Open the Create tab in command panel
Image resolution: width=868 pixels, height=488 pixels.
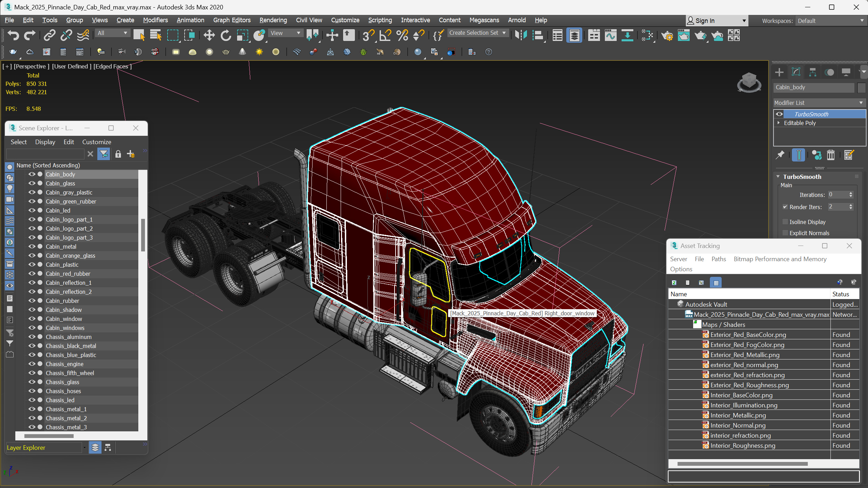[779, 72]
